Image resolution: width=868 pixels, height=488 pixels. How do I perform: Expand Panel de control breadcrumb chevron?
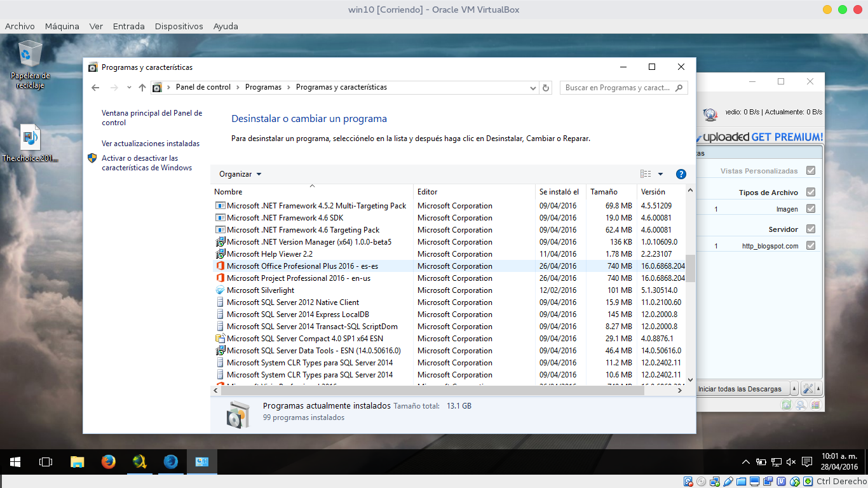238,87
